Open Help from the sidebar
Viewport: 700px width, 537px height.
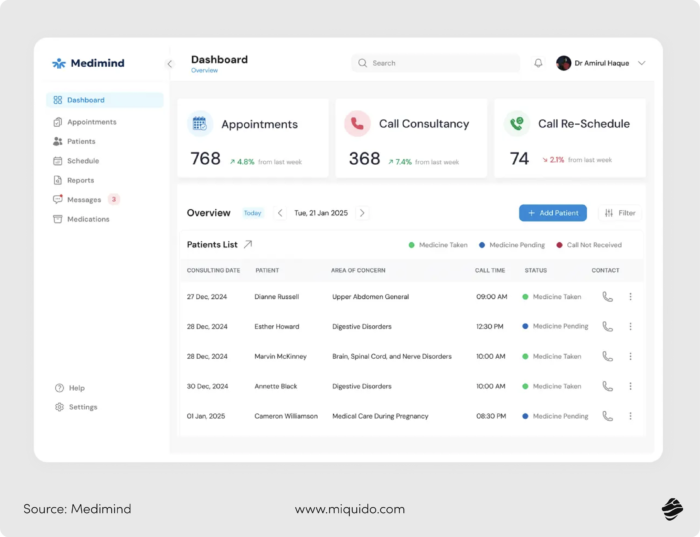(77, 388)
